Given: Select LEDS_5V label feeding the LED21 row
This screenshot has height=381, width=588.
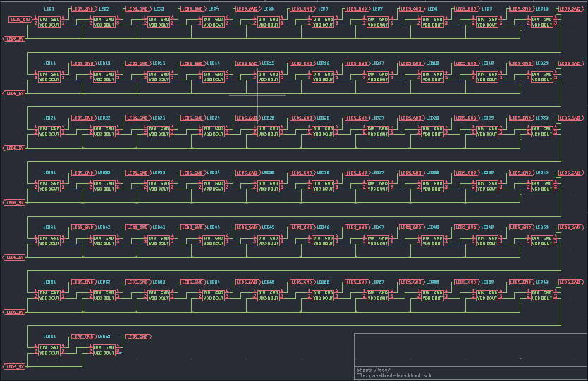Looking at the screenshot, I should pos(14,148).
